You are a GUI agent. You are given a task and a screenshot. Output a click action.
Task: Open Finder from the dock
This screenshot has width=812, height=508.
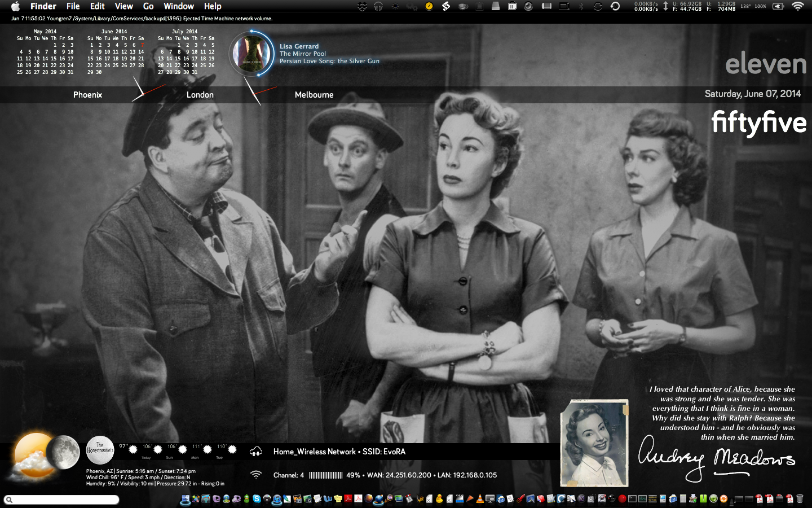(x=186, y=499)
